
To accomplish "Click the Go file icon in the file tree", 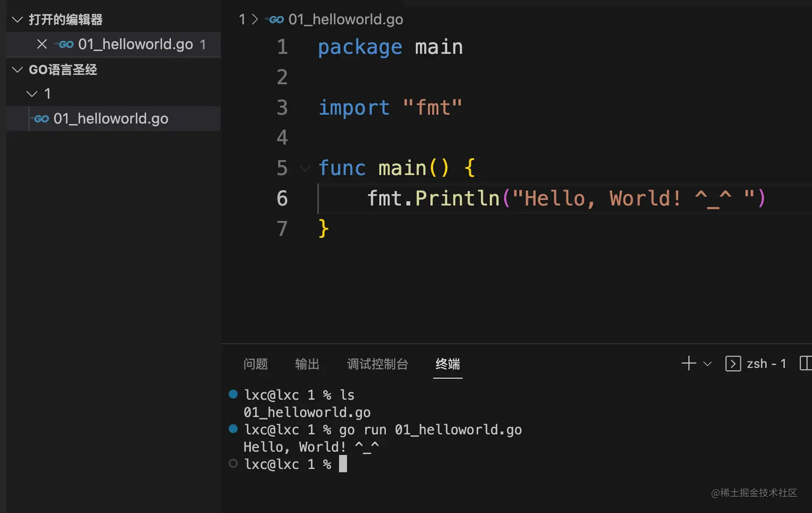I will click(x=40, y=119).
